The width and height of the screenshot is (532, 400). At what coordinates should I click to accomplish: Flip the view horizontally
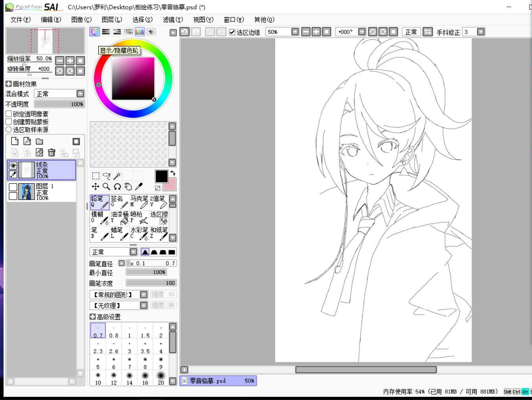click(427, 32)
